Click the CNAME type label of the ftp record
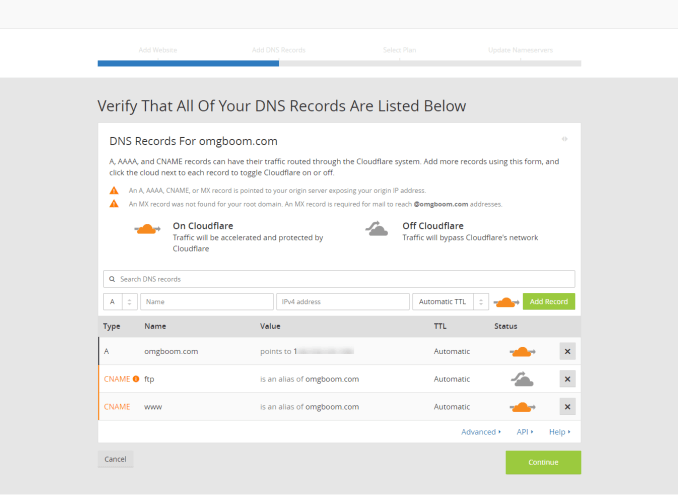The width and height of the screenshot is (678, 495). 117,379
